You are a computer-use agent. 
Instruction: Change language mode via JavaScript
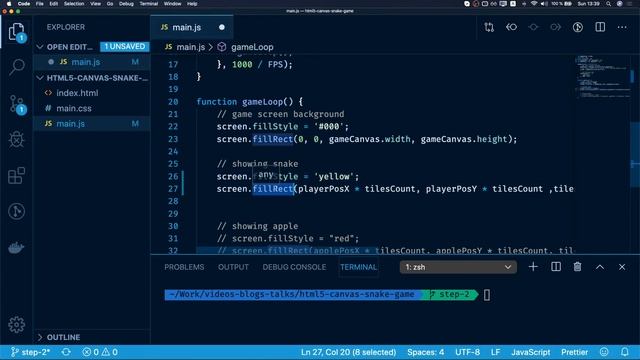(531, 352)
